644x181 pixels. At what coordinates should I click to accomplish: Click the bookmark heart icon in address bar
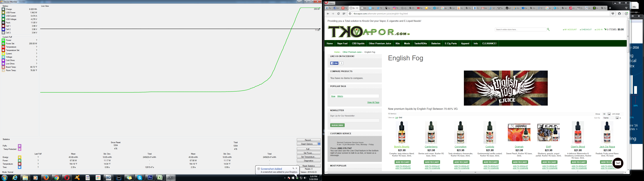tap(613, 14)
